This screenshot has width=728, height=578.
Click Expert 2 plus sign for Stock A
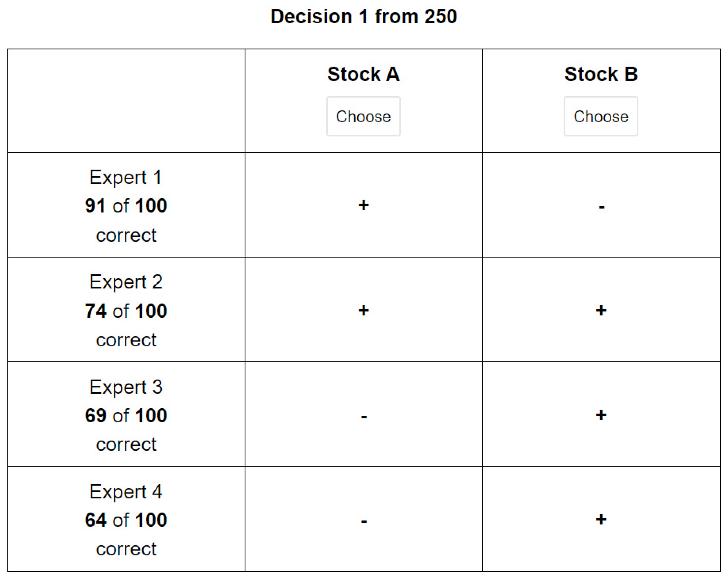364,310
